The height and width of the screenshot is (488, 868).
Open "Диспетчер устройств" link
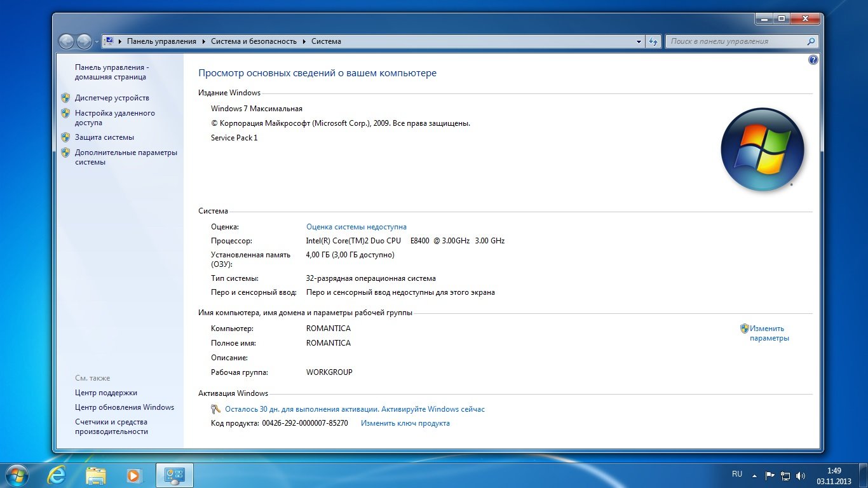click(x=112, y=98)
